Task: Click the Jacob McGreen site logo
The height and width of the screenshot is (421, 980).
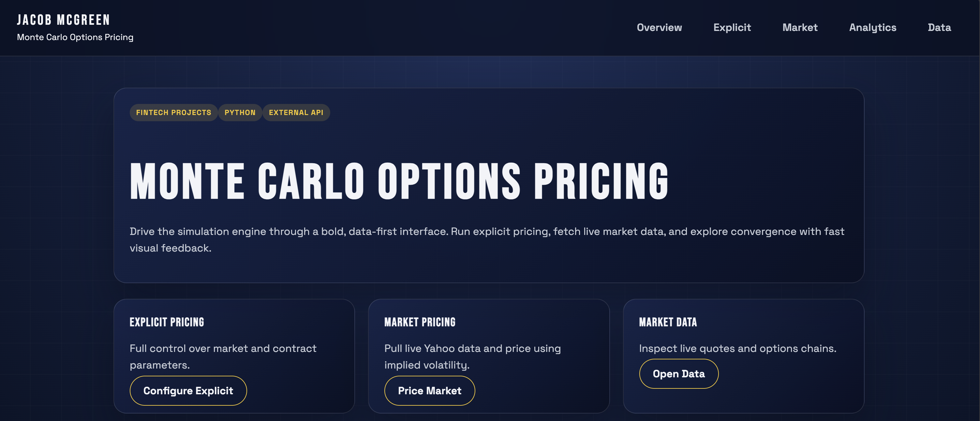Action: coord(64,20)
